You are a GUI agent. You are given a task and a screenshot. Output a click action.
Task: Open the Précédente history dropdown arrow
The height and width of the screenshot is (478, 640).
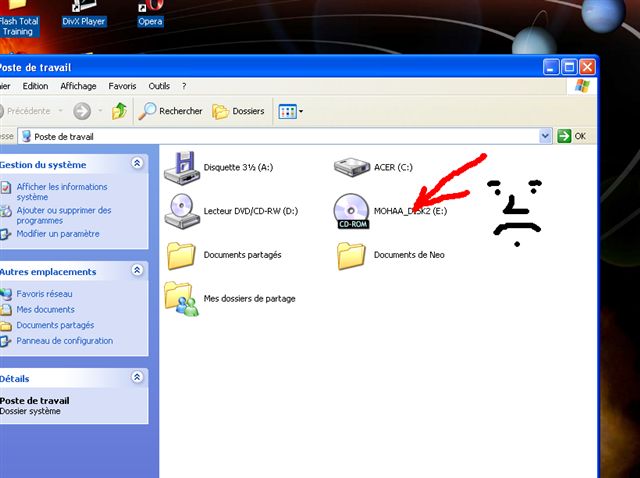click(x=60, y=111)
